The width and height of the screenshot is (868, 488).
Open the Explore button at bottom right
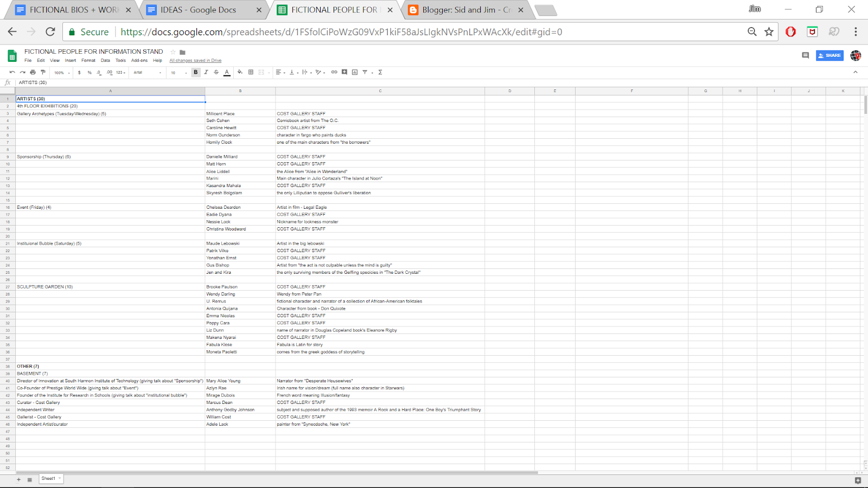point(858,480)
